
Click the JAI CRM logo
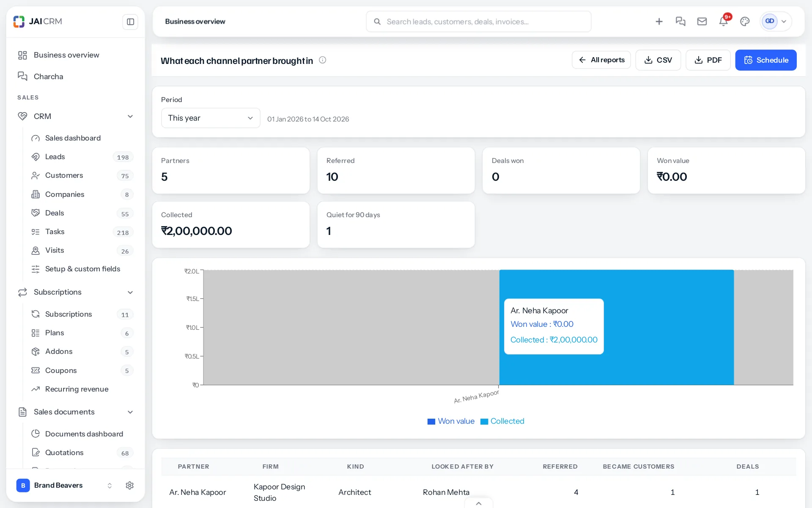[x=38, y=21]
